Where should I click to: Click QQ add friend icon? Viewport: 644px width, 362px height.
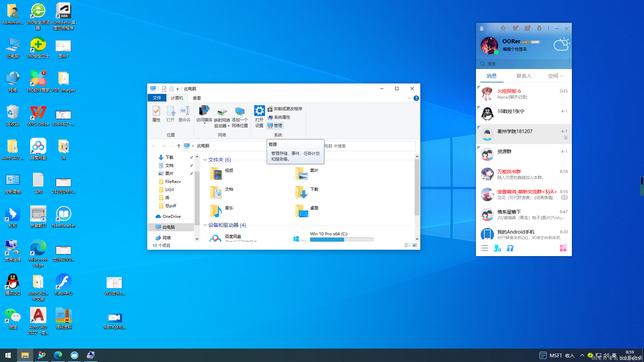[497, 248]
